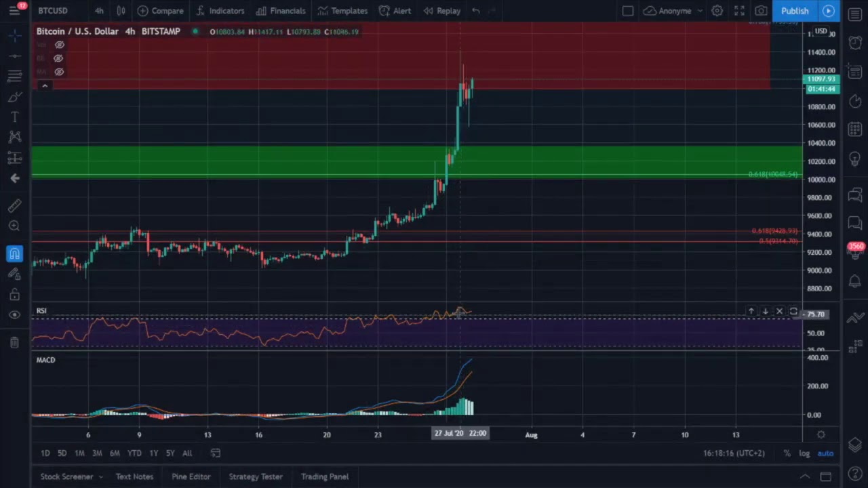The height and width of the screenshot is (488, 868).
Task: Open the XABCD pattern drawing tool
Action: pyautogui.click(x=14, y=137)
